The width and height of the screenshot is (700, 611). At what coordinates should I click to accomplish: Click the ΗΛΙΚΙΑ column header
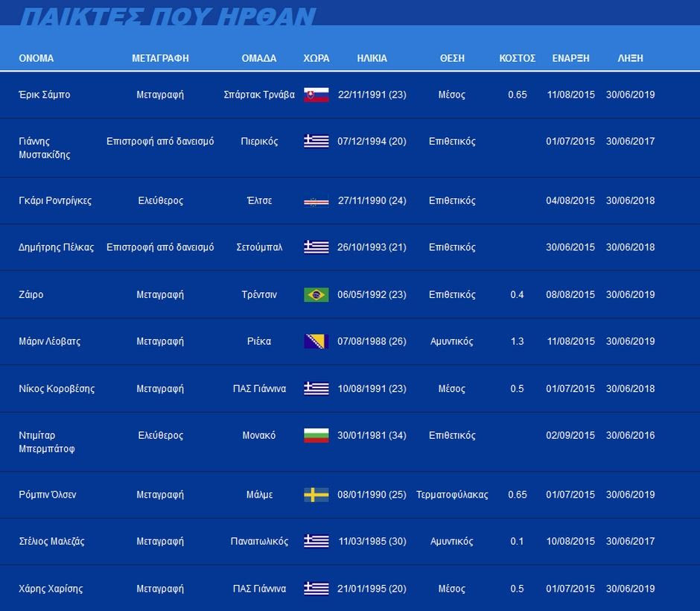tap(372, 58)
